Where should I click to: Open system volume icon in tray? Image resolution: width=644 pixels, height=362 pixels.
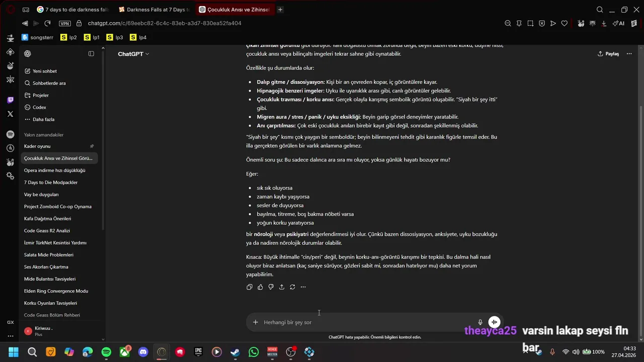pyautogui.click(x=576, y=352)
